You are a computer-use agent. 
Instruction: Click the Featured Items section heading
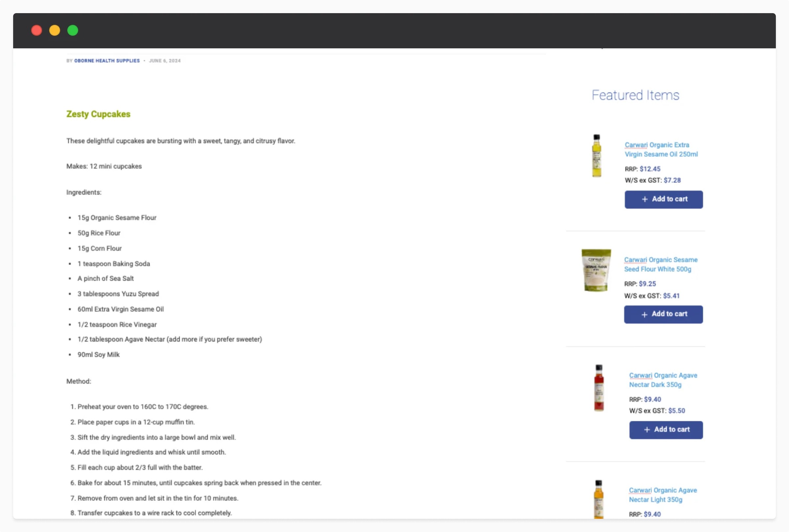(x=635, y=95)
